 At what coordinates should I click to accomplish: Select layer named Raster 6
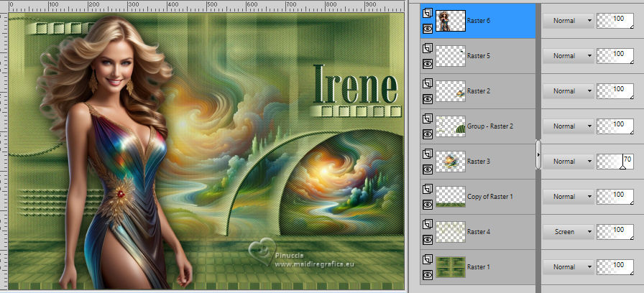pos(479,21)
